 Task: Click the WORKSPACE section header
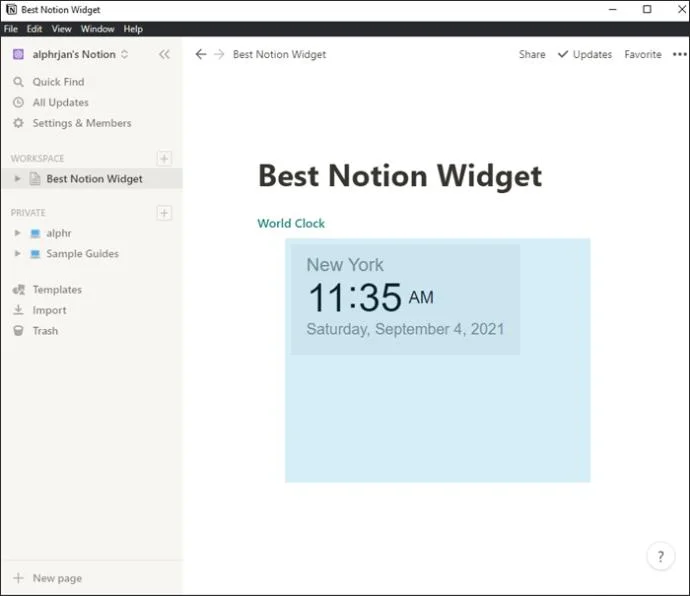(37, 158)
